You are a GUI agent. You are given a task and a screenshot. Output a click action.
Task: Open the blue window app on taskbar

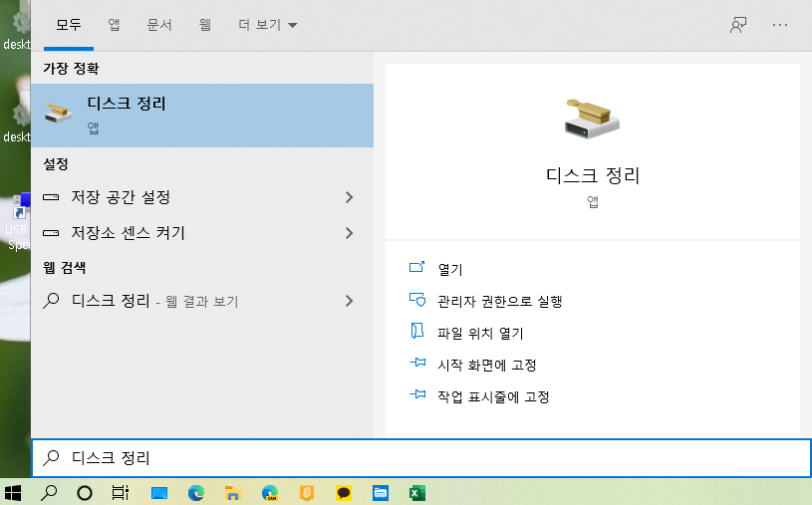coord(381,493)
